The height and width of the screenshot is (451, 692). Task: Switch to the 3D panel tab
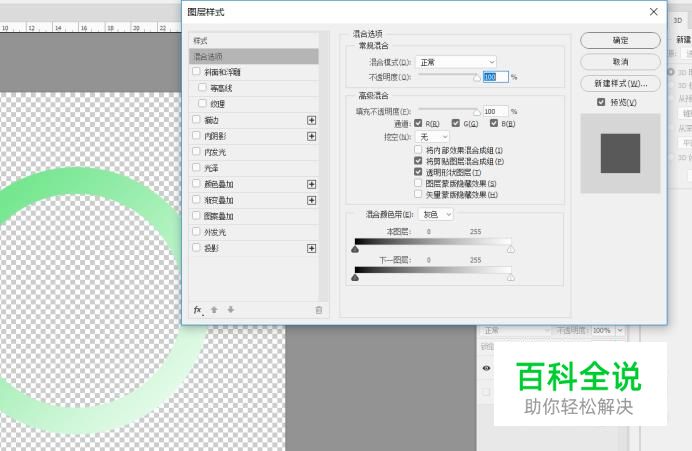pyautogui.click(x=677, y=20)
